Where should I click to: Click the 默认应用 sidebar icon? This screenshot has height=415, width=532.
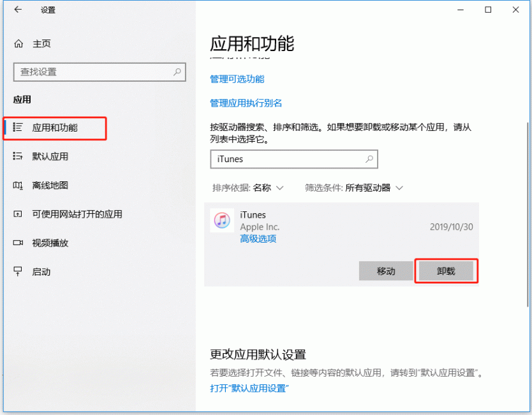[18, 156]
